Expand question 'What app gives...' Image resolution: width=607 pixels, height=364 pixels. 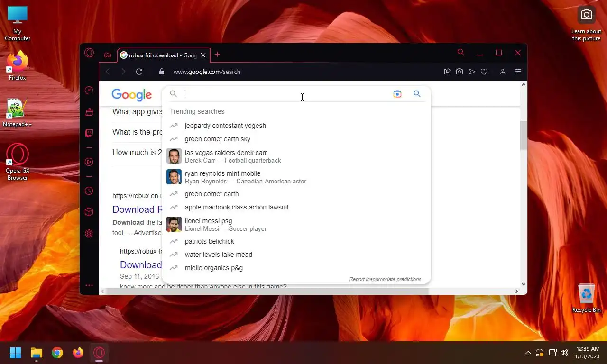138,112
